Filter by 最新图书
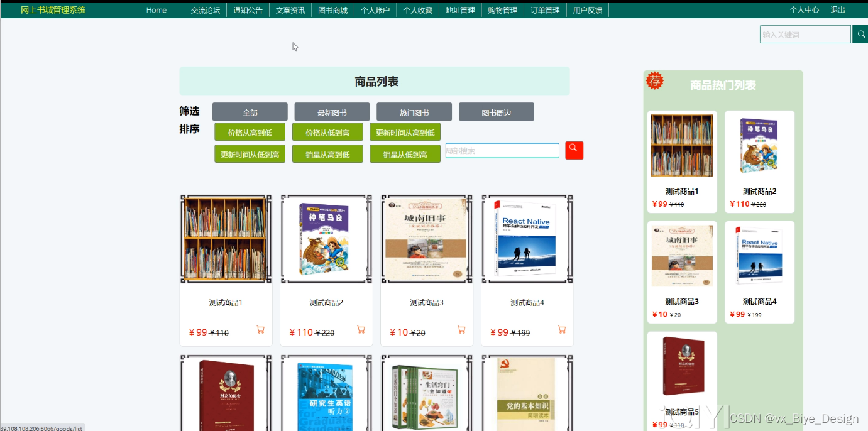Image resolution: width=868 pixels, height=431 pixels. click(x=332, y=112)
